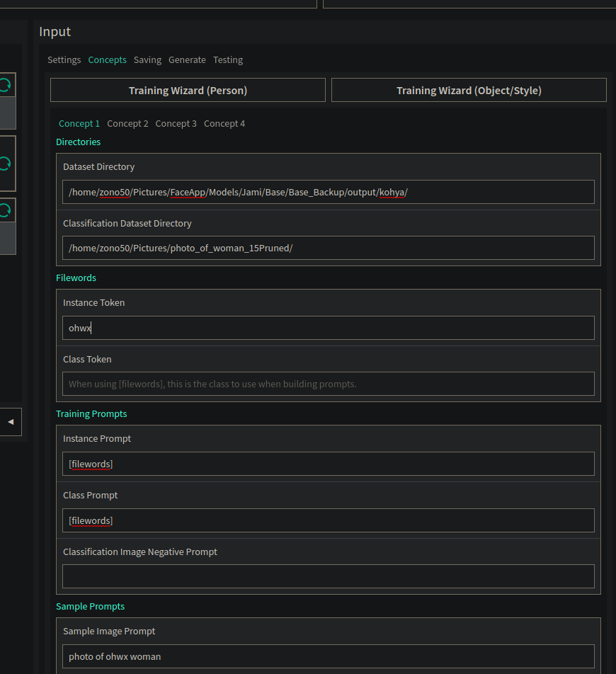Open the Settings tab
Viewport: 616px width, 674px height.
(64, 60)
